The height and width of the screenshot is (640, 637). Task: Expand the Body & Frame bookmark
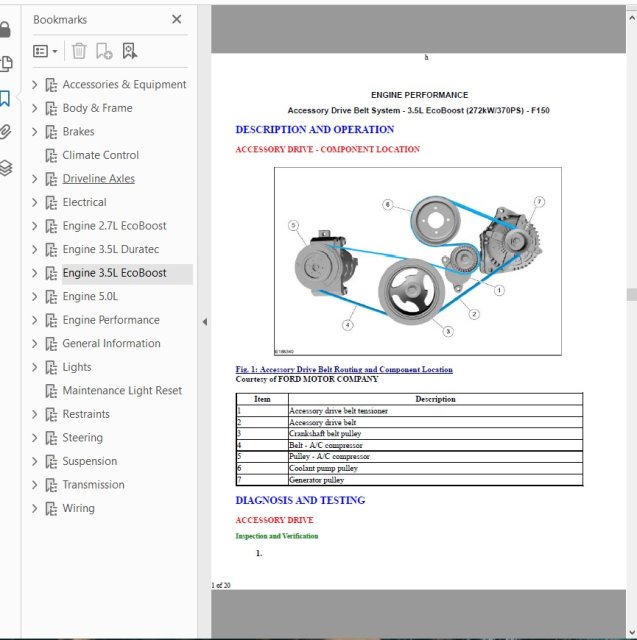point(34,108)
